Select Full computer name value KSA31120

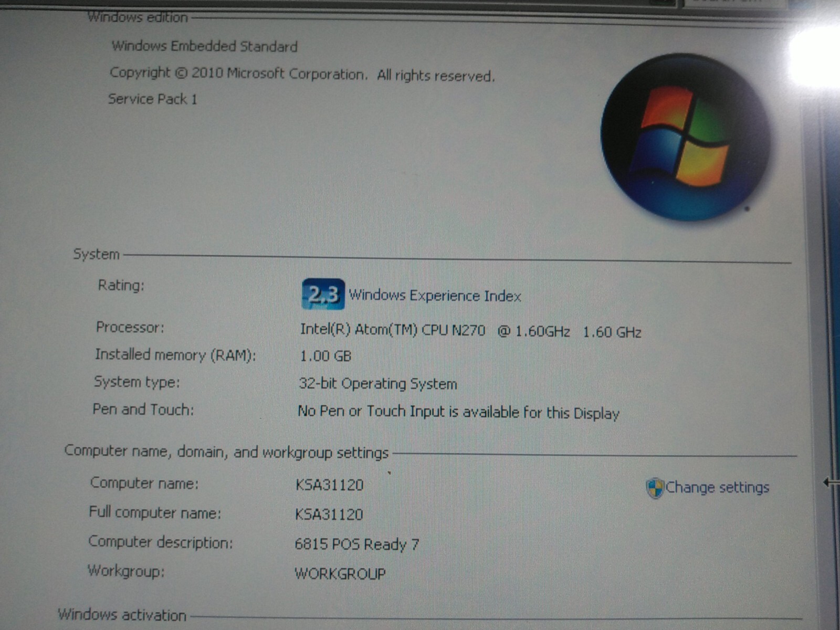tap(329, 513)
